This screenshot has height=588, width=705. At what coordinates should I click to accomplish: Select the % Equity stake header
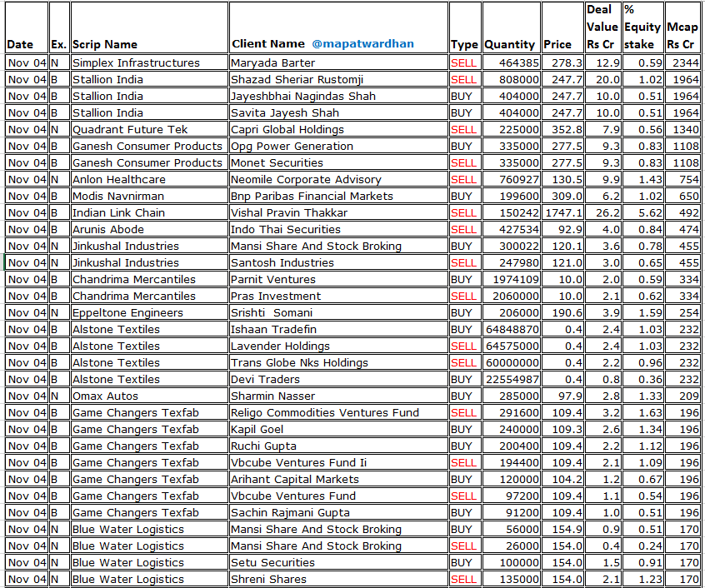click(643, 27)
